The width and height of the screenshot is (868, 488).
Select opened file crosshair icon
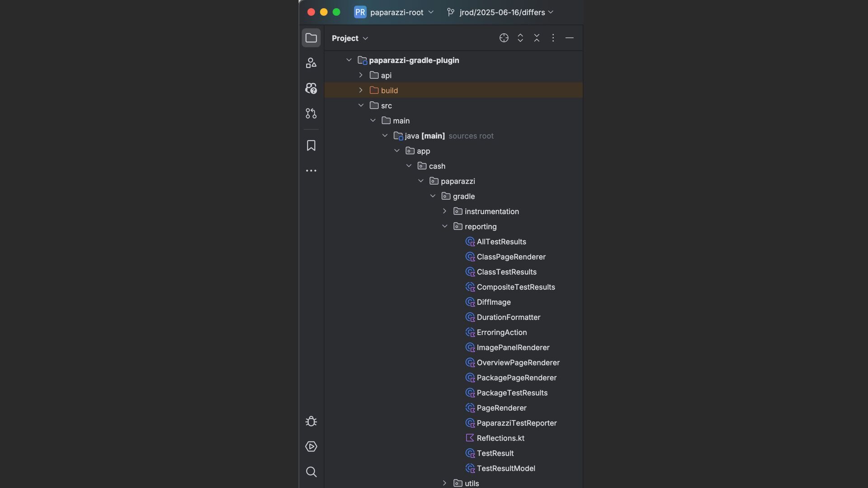[504, 38]
